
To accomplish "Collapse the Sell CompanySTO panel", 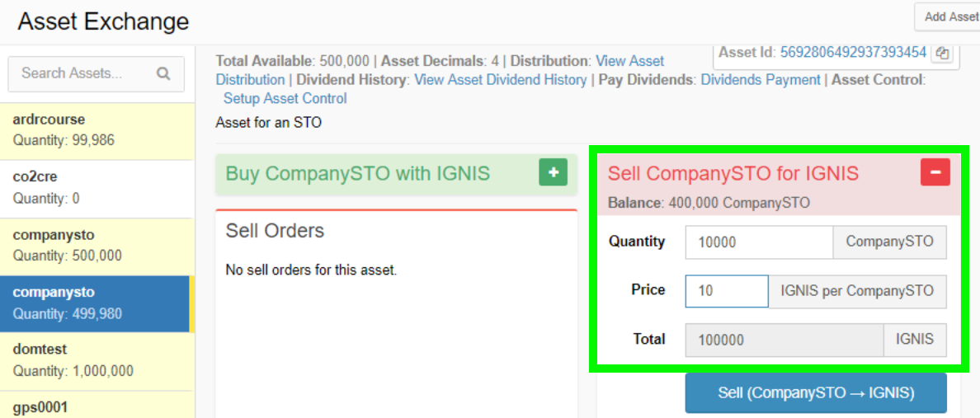I will click(935, 172).
